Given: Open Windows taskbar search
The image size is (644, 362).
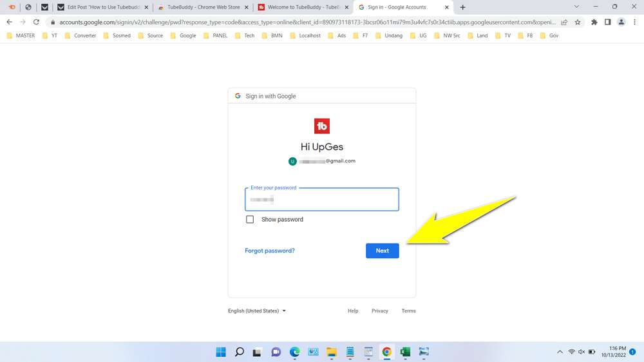Looking at the screenshot, I should tap(240, 352).
